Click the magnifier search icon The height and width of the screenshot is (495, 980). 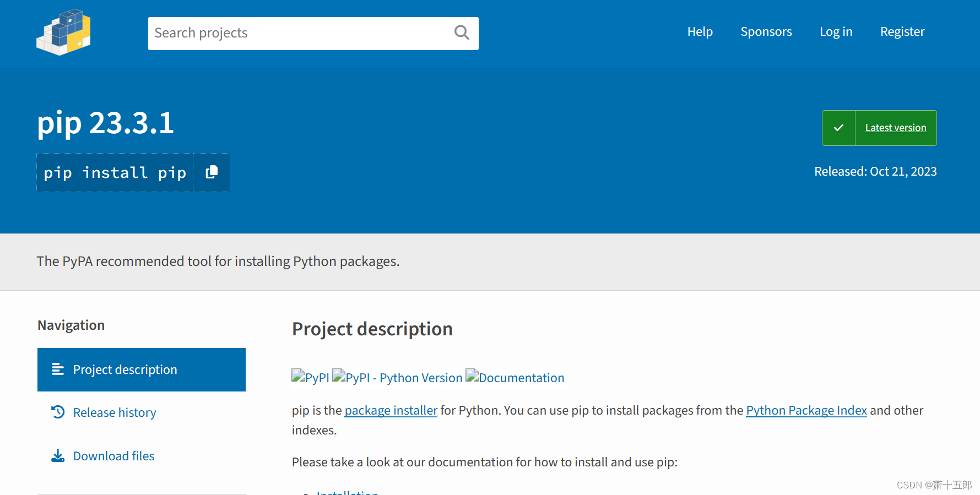point(462,33)
